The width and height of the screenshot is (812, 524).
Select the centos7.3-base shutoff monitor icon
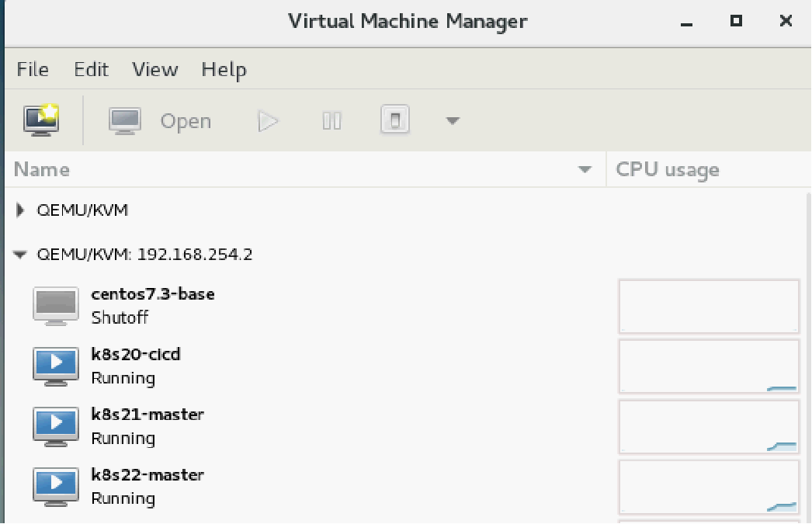(55, 305)
